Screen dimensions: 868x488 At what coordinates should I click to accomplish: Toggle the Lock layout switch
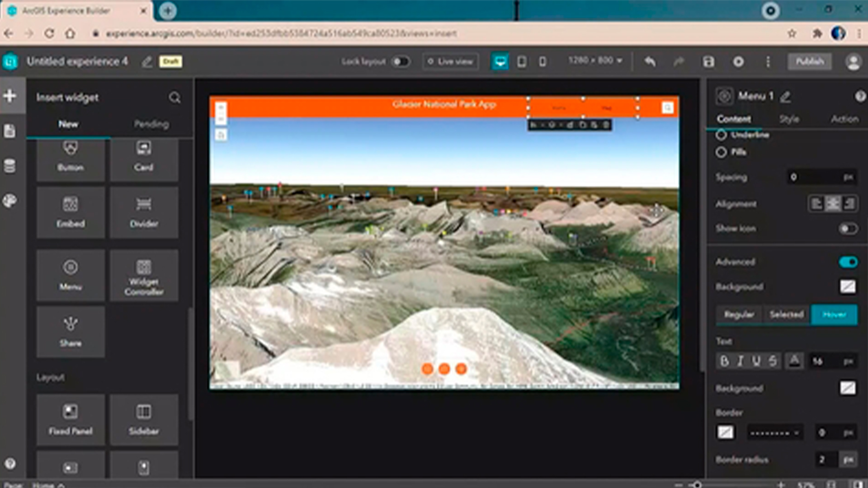(400, 61)
